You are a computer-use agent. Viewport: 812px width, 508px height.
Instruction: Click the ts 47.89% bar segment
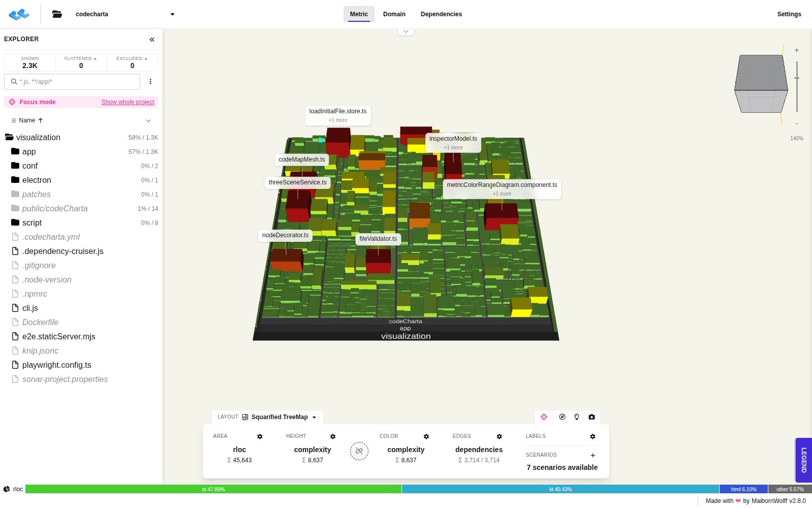tap(213, 489)
